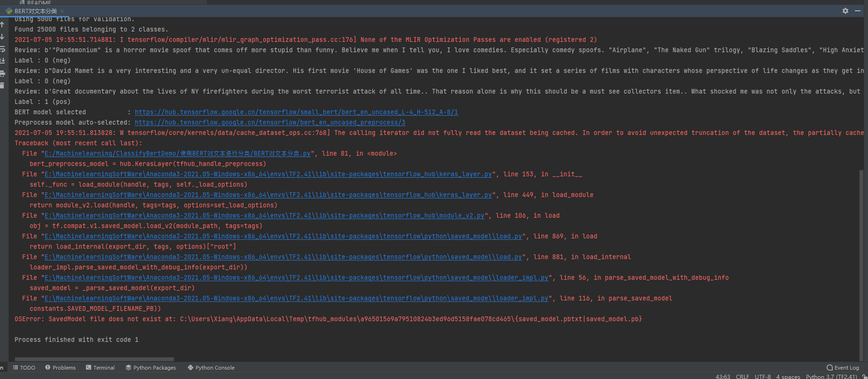Open load.py line 881 link
Viewport: 868px width, 379px height.
pos(283,257)
